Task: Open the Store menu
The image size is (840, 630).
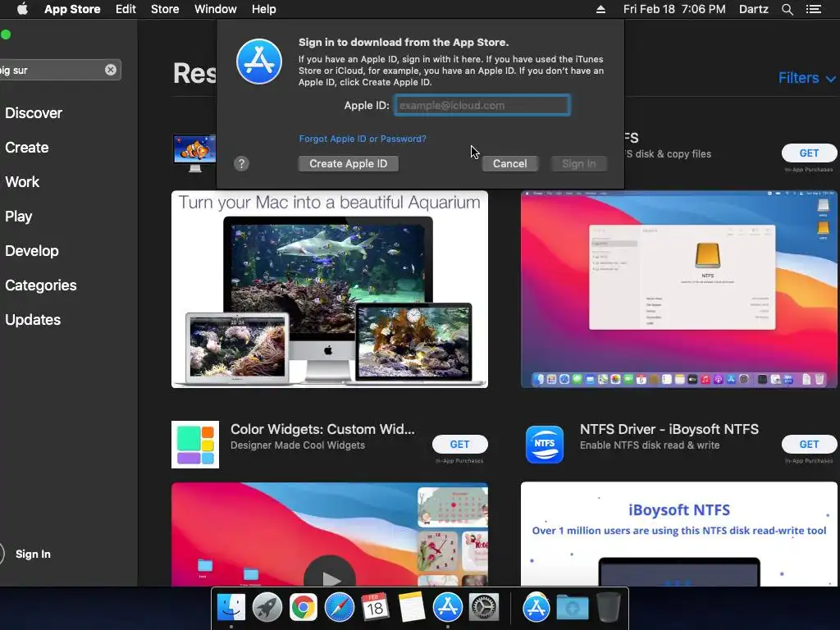Action: 165,9
